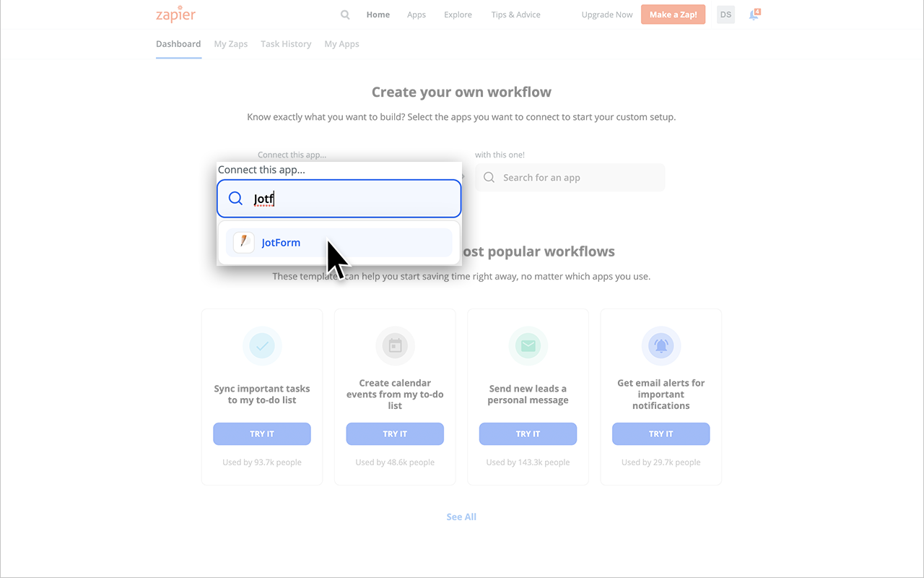
Task: Focus the 'Connect this app' search field
Action: (x=339, y=199)
